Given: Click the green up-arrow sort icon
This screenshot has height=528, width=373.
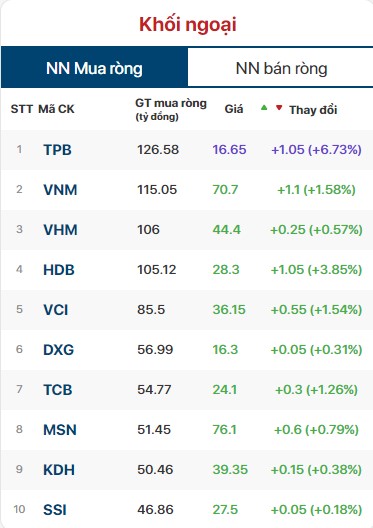Looking at the screenshot, I should (x=264, y=108).
